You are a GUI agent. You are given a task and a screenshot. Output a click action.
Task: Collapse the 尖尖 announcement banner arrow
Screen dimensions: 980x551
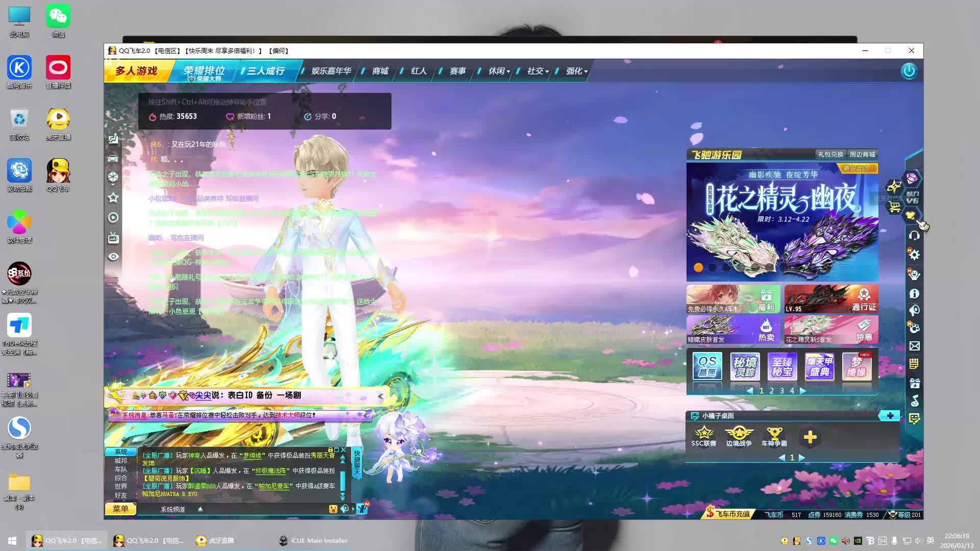click(x=380, y=396)
